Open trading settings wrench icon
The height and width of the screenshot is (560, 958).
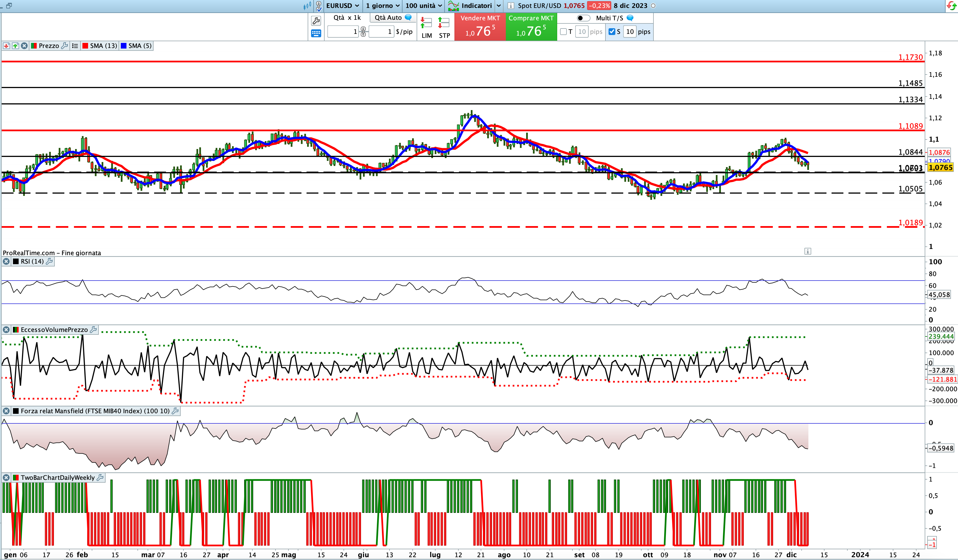pos(316,21)
